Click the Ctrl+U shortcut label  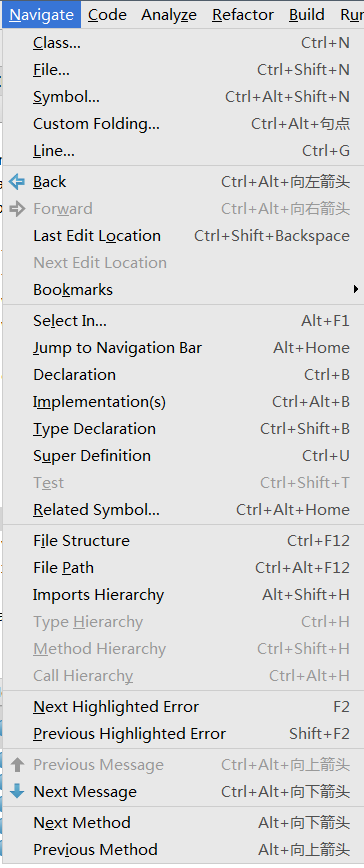[326, 456]
